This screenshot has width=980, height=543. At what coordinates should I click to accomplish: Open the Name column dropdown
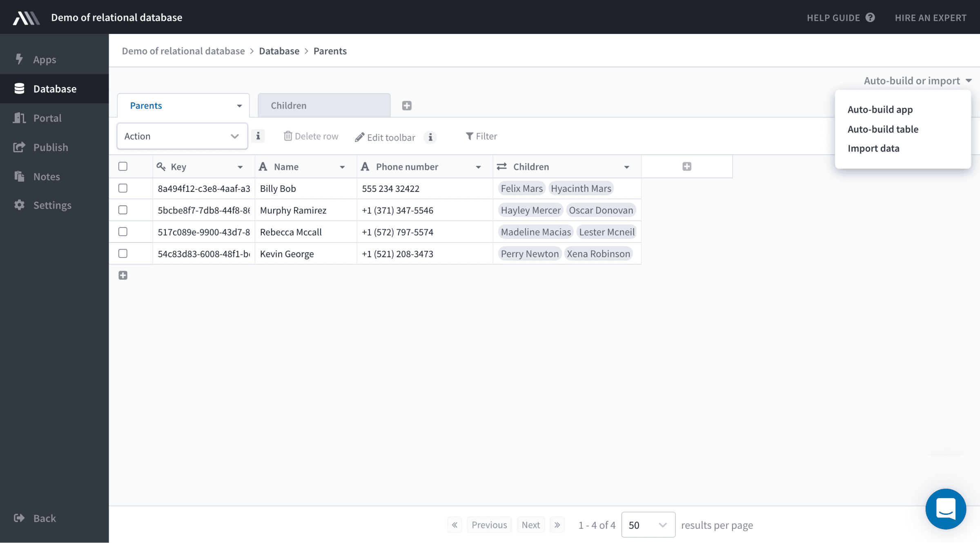click(x=343, y=167)
